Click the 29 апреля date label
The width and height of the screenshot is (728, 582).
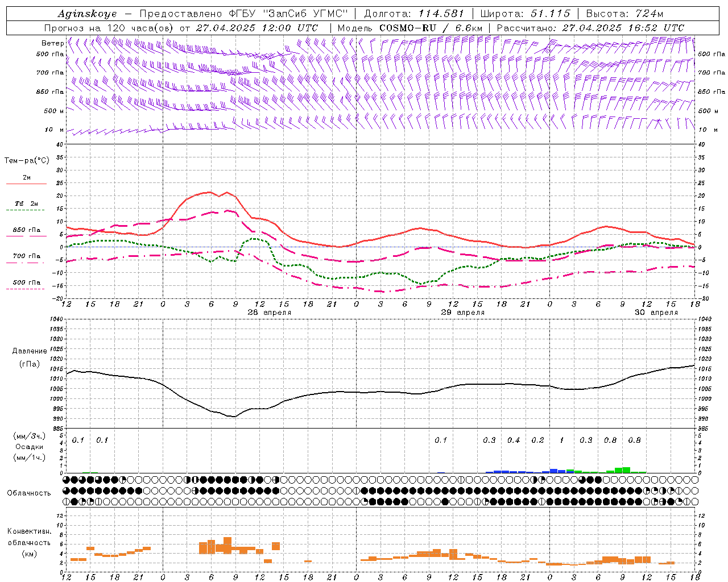coord(463,313)
